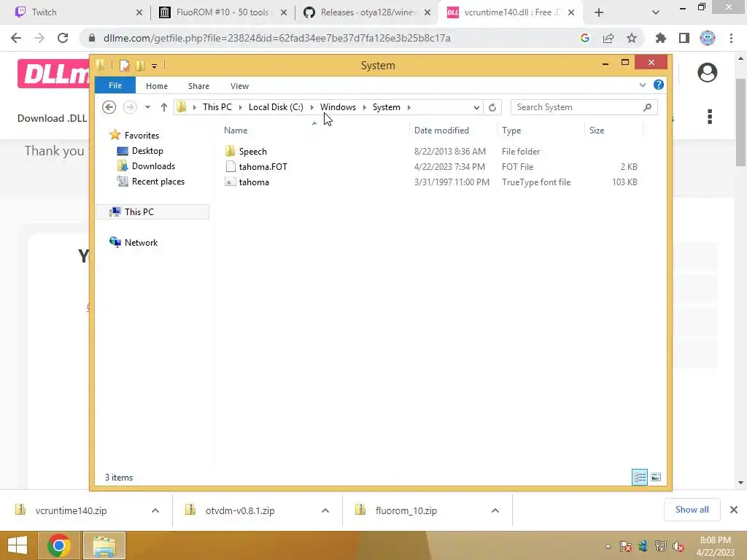Open Chrome extensions puzzle icon
The height and width of the screenshot is (560, 747).
tap(660, 38)
